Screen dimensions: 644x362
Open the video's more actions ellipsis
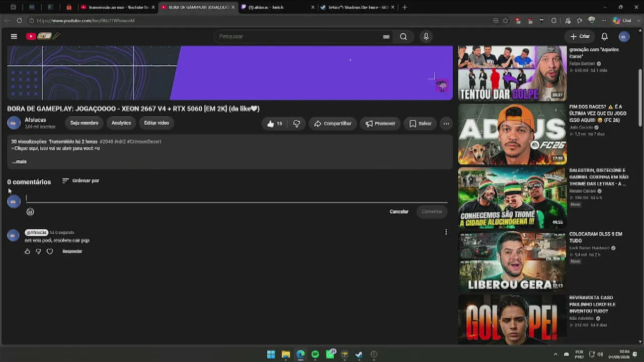click(x=446, y=123)
